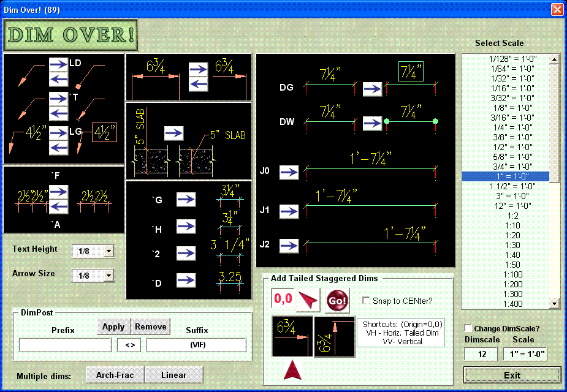
Task: Select scale 1/2" = 1'-0"
Action: click(x=506, y=147)
